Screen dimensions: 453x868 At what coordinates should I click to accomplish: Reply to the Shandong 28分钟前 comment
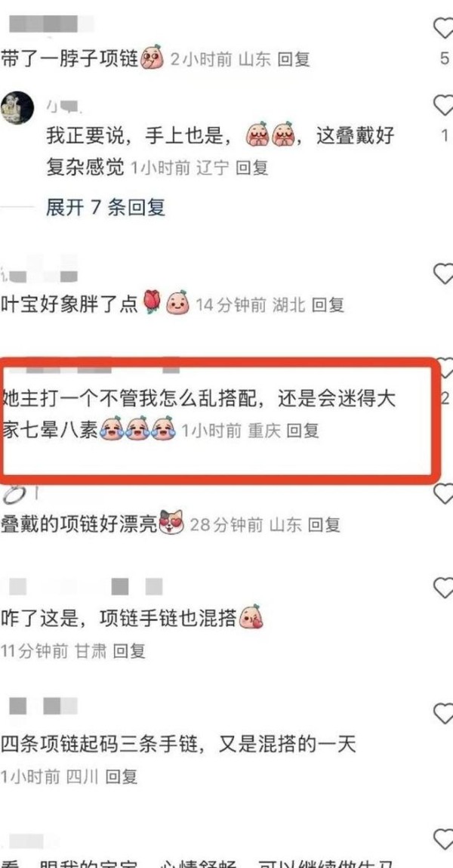click(324, 525)
